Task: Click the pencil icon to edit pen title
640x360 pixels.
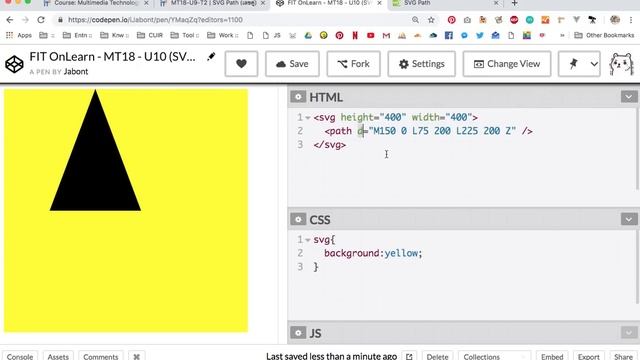Action: tap(211, 57)
